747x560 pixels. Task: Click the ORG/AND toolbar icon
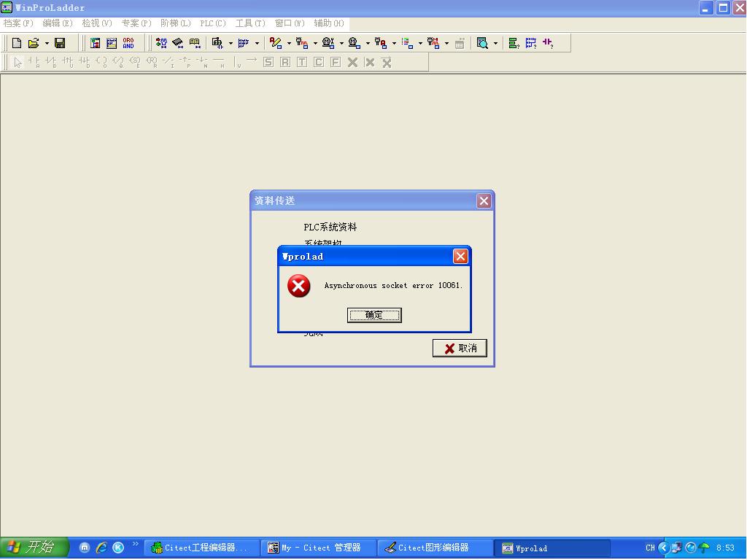pyautogui.click(x=128, y=43)
